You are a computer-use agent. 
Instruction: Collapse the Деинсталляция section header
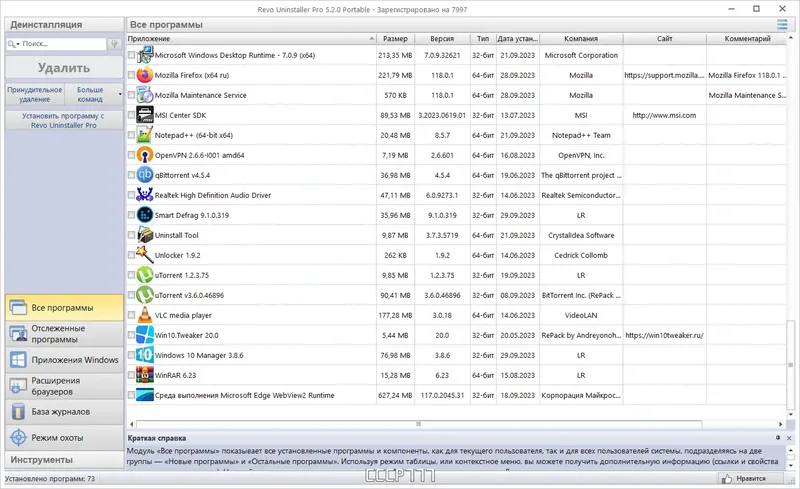64,25
